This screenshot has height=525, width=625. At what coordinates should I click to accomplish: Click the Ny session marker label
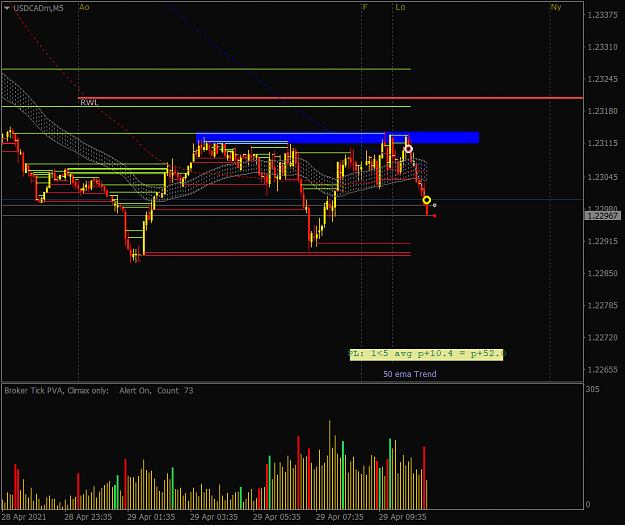[556, 7]
